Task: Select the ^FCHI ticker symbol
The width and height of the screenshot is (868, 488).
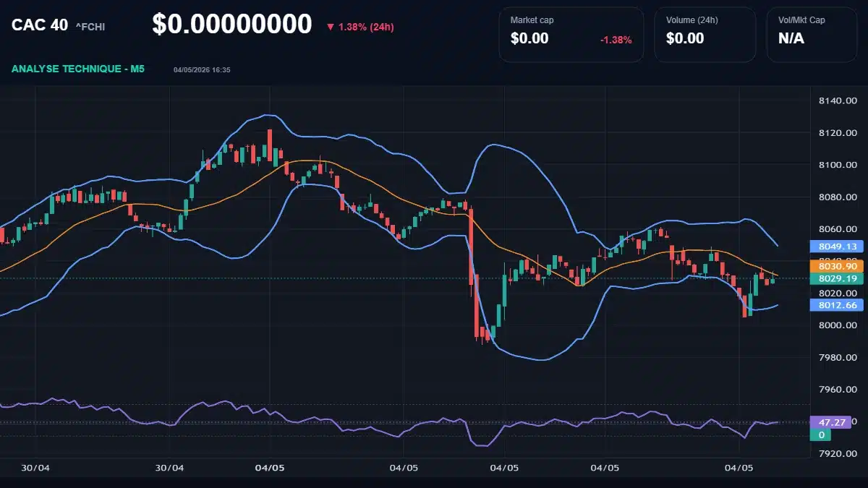Action: [92, 27]
